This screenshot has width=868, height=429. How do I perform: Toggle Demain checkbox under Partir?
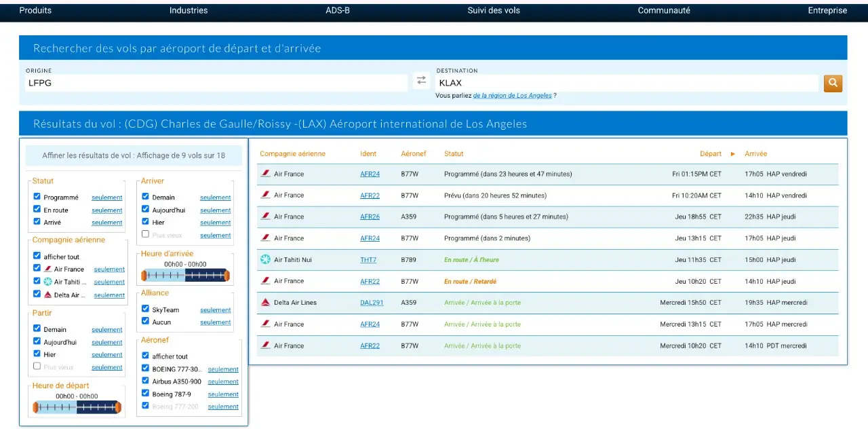tap(37, 329)
